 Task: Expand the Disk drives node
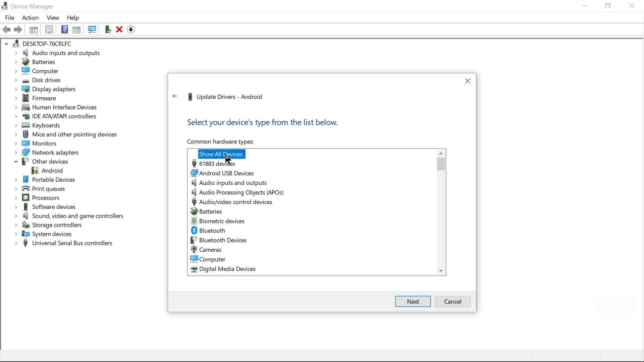pos(16,80)
